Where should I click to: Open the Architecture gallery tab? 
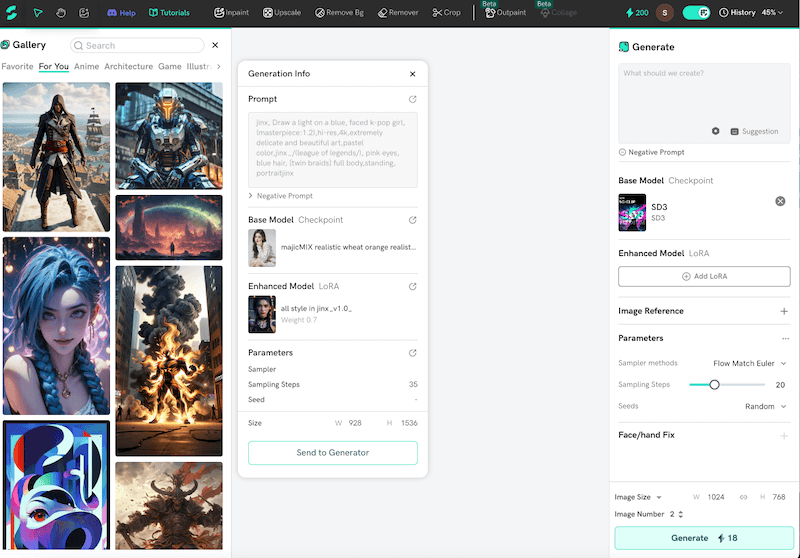click(x=128, y=67)
